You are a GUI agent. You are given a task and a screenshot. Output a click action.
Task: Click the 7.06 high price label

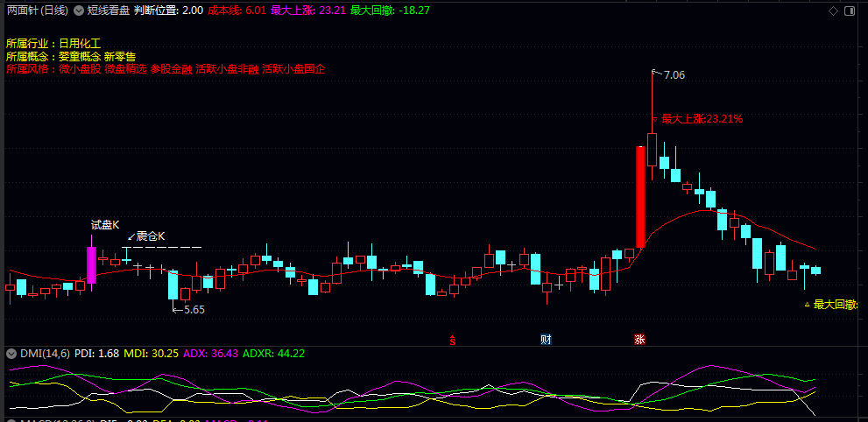click(x=674, y=76)
